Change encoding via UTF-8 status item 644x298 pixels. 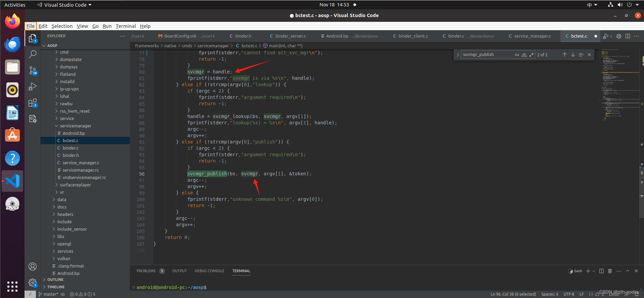(568, 294)
